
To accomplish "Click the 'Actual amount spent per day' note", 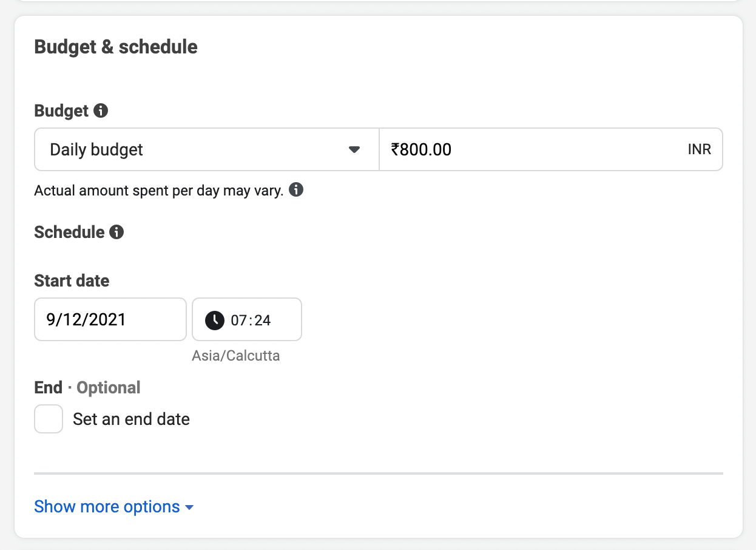I will click(158, 191).
